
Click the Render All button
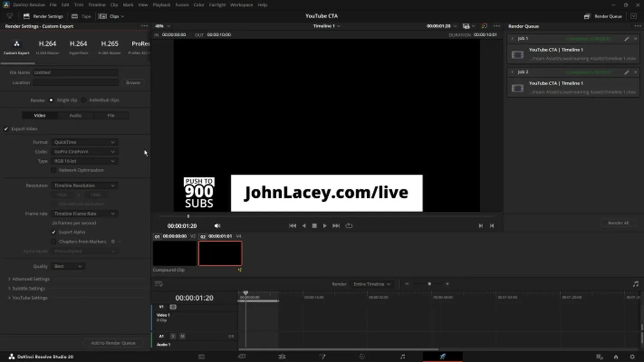coord(618,223)
